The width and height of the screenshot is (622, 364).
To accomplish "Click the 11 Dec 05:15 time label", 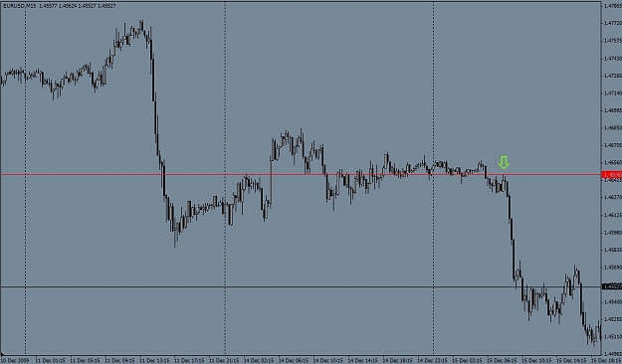I will click(x=85, y=360).
